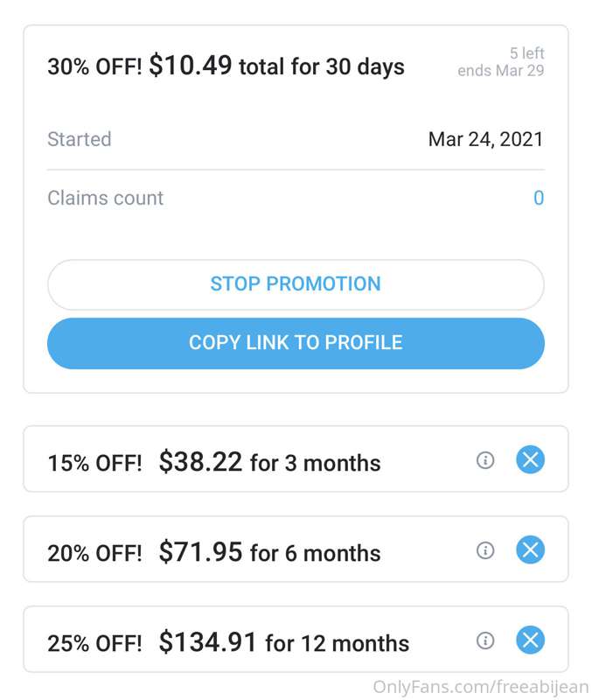View info icon for the 12 months bundle
This screenshot has height=700, width=592.
pyautogui.click(x=485, y=640)
